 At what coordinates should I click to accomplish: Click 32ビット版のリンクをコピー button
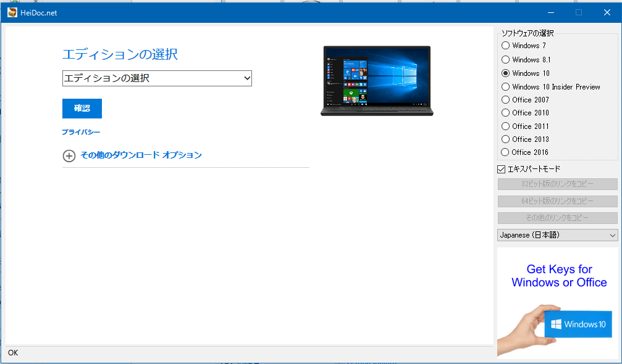557,184
